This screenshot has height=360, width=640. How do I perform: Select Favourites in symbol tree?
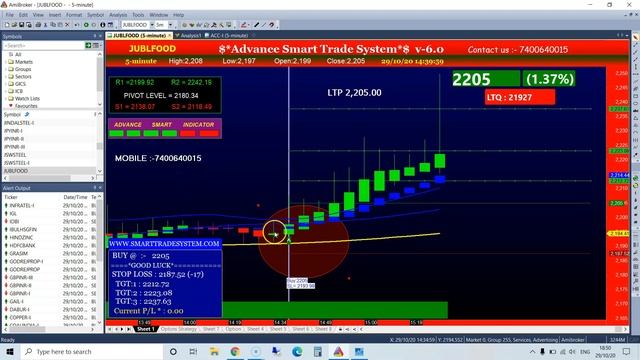(x=26, y=106)
